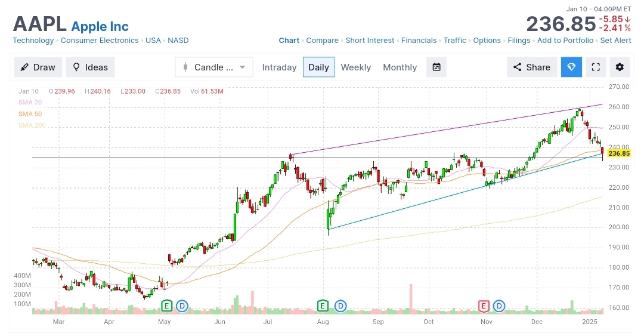Click the lightbulb icon in Ideas
Viewport: 644px width, 336px height.
[x=76, y=67]
